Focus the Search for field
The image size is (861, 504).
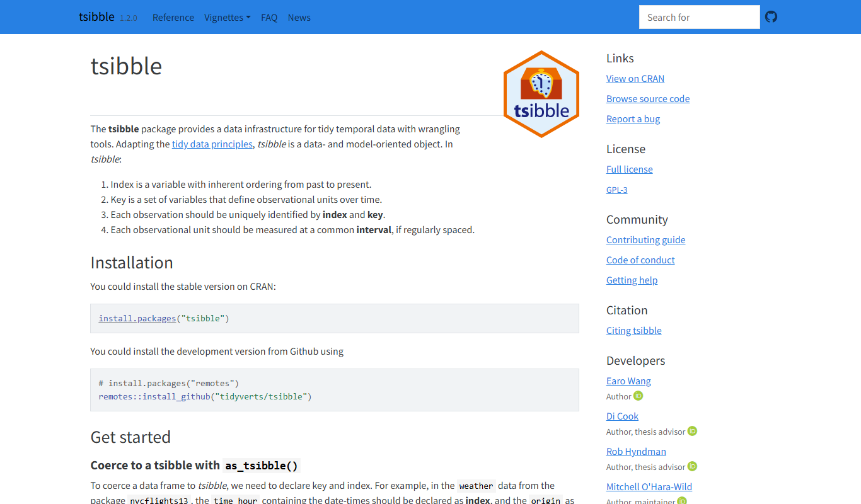pos(700,17)
